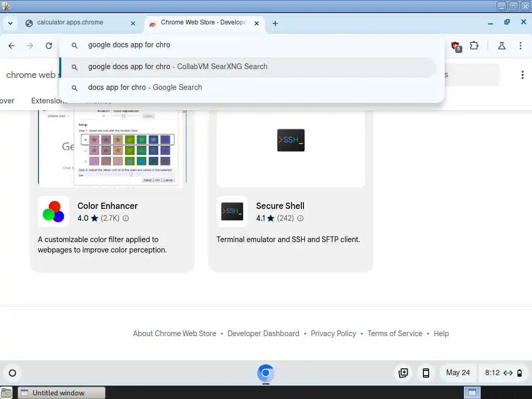Minimize the Chrome browser window
The width and height of the screenshot is (532, 399).
point(490,22)
